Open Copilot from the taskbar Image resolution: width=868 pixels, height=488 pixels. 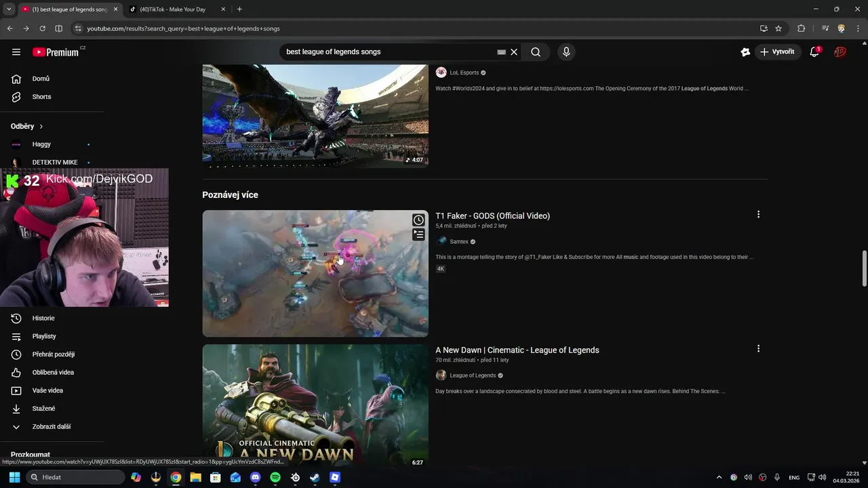(136, 477)
